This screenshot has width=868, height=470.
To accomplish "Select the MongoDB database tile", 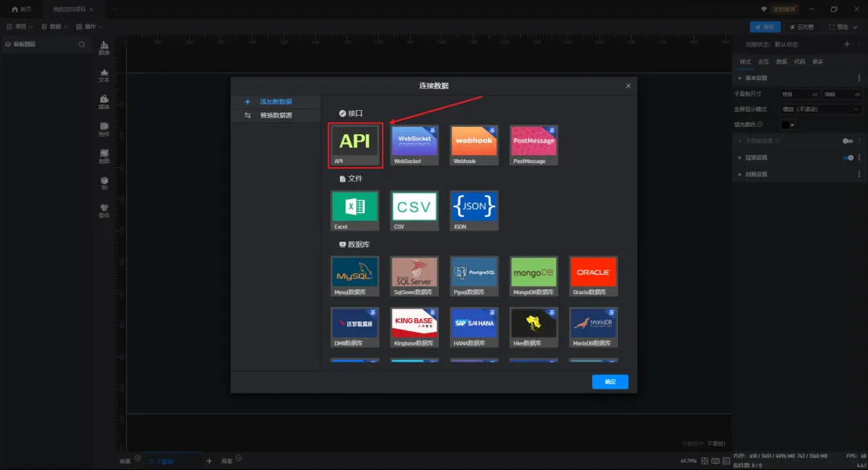I will pyautogui.click(x=534, y=276).
